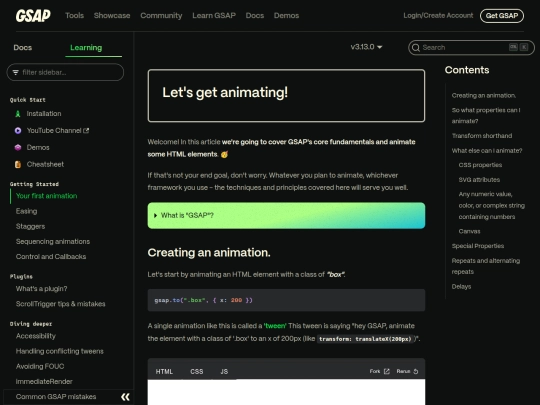Select Your first animation sidebar item
The height and width of the screenshot is (405, 540).
[46, 196]
